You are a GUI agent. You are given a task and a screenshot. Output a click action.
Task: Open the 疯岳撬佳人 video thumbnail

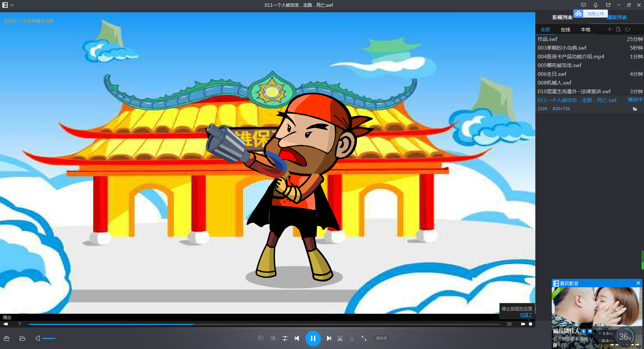pos(597,307)
